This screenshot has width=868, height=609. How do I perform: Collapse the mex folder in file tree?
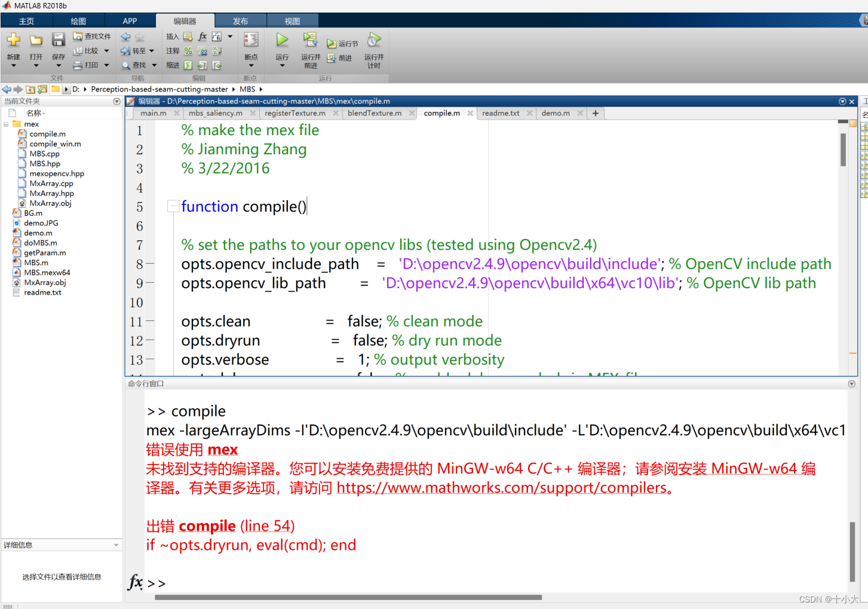pyautogui.click(x=6, y=124)
